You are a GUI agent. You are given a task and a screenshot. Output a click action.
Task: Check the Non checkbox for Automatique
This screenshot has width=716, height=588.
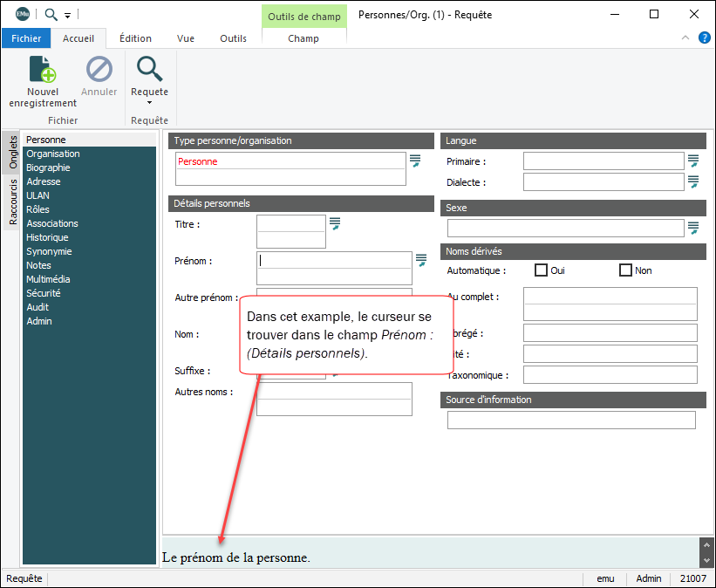(x=625, y=270)
